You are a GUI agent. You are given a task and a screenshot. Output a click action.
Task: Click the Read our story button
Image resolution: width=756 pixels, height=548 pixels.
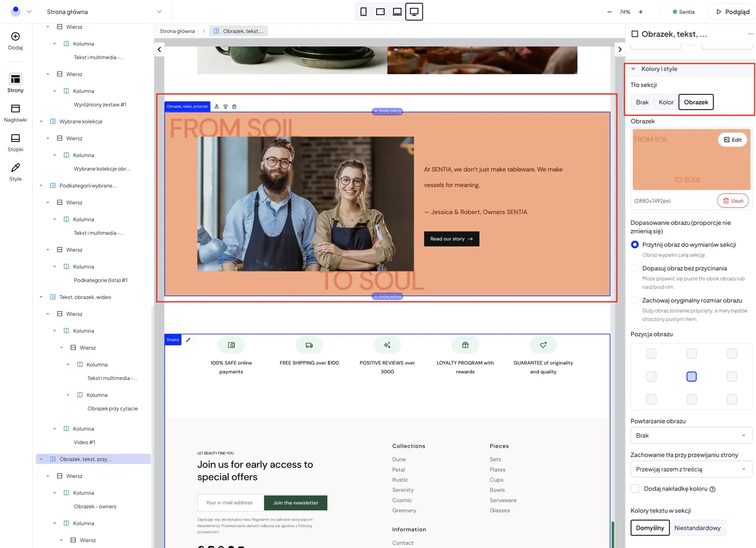452,239
